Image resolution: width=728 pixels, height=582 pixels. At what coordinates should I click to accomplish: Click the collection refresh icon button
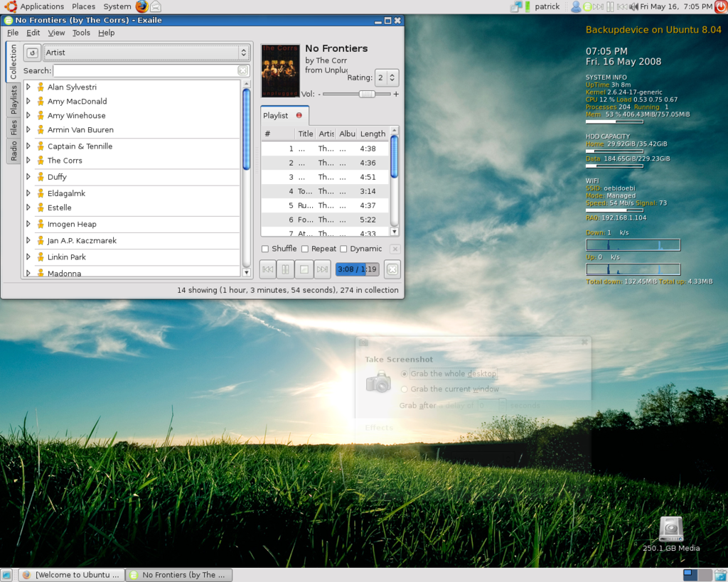32,53
